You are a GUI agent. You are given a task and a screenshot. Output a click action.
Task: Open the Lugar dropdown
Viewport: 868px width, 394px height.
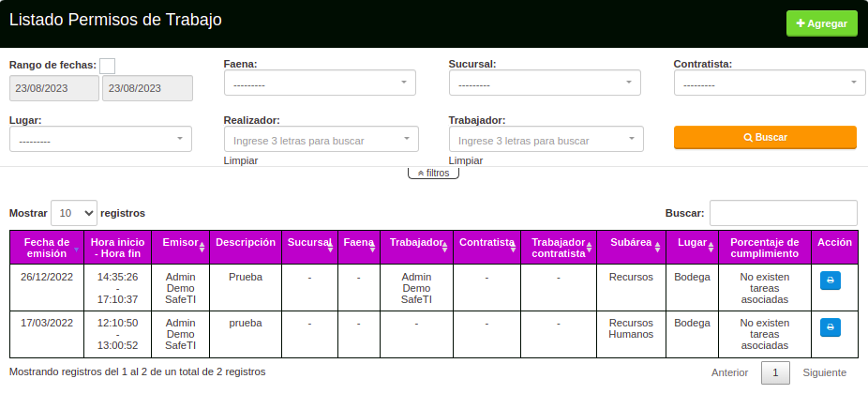click(x=100, y=139)
